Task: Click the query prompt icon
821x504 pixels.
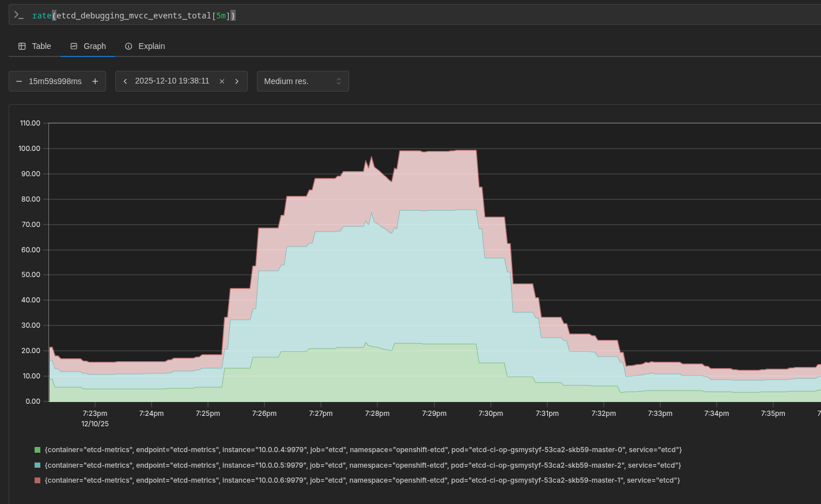Action: [x=19, y=15]
